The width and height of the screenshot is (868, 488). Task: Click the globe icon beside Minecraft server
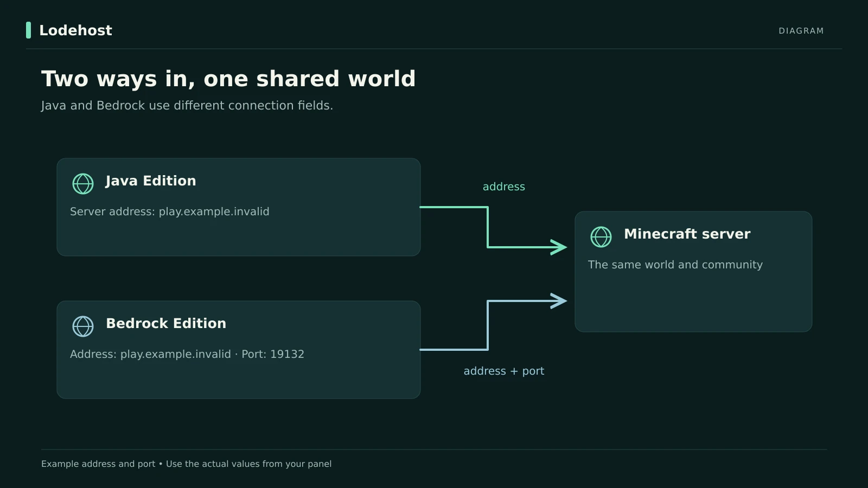pyautogui.click(x=601, y=237)
